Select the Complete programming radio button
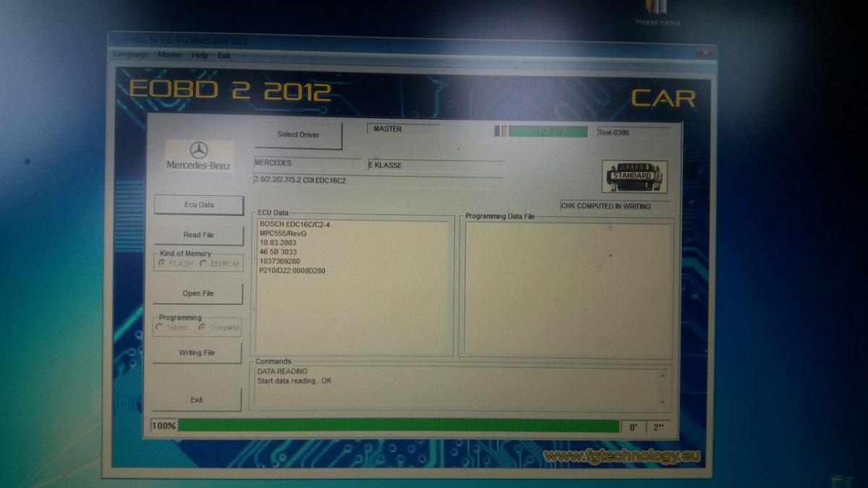 [x=220, y=328]
